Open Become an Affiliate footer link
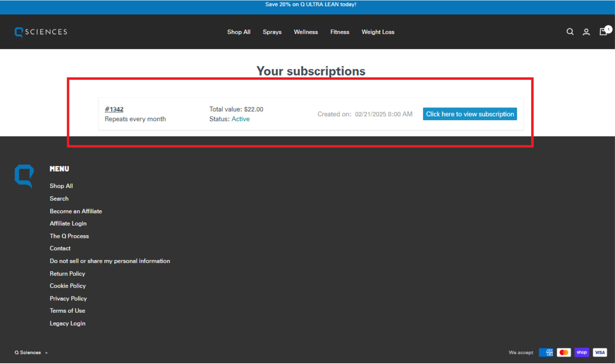The image size is (615, 364). pyautogui.click(x=76, y=211)
